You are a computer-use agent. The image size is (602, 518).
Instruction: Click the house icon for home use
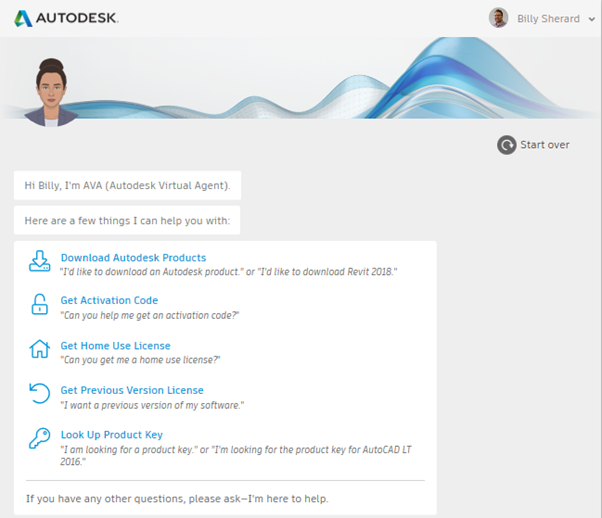point(40,349)
